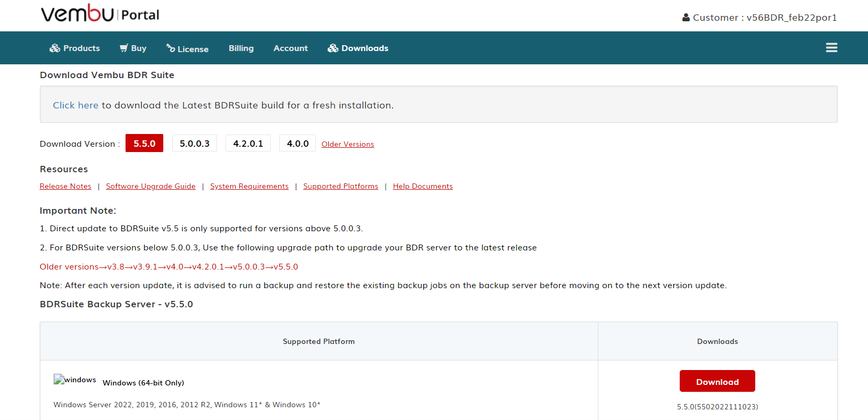The width and height of the screenshot is (868, 420).
Task: View the System Requirements link
Action: (x=249, y=186)
